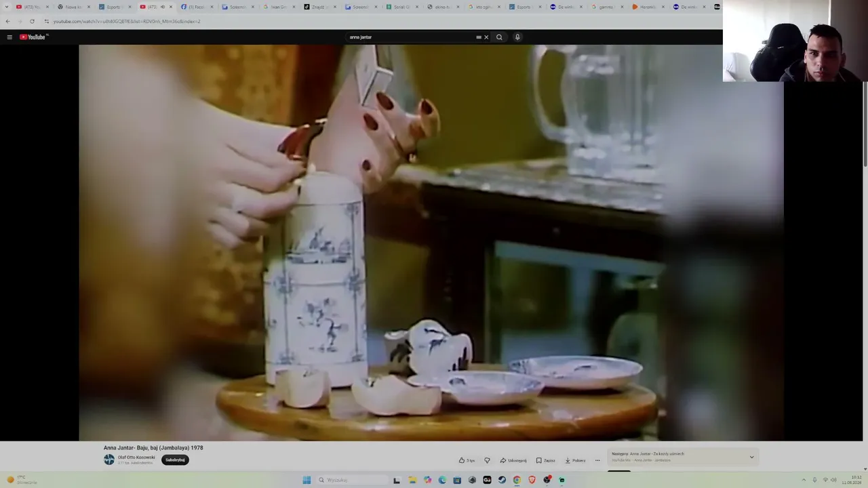Image resolution: width=868 pixels, height=488 pixels.
Task: Open the Facebook browser tab
Action: (x=197, y=7)
